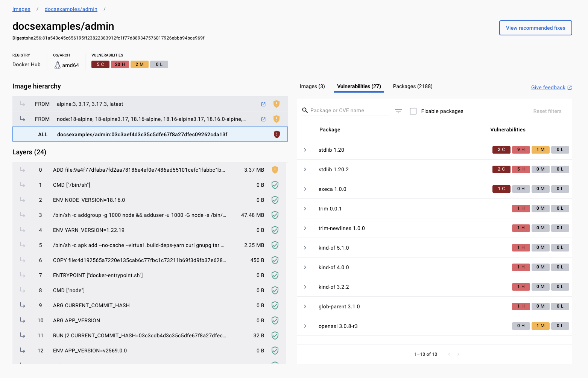Expand the openssl 3.0.8-r3 package row
The image size is (588, 378).
tap(305, 326)
